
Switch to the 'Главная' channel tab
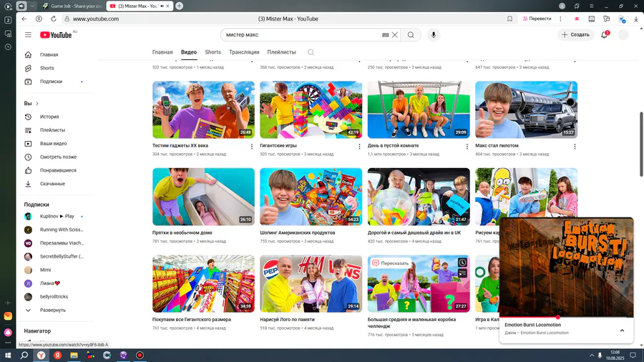click(162, 52)
